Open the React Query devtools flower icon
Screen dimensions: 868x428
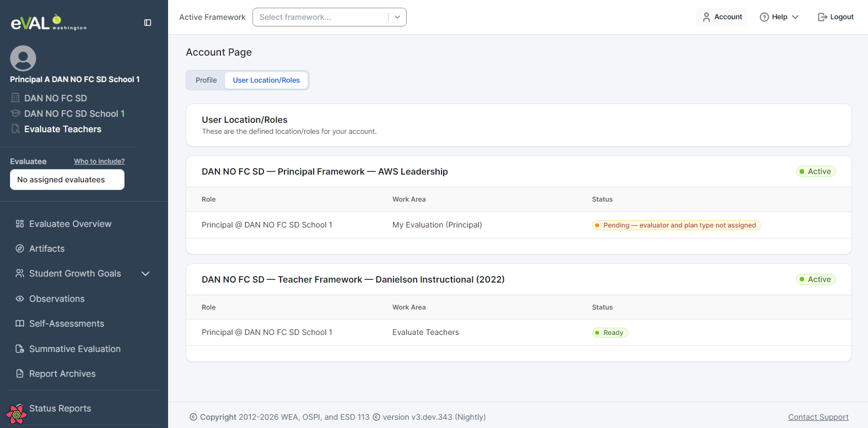(17, 414)
